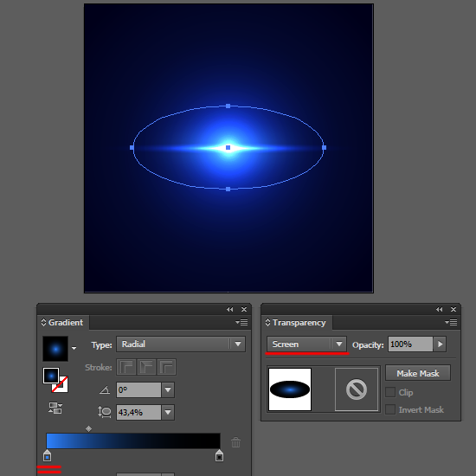Click the Make Mask button
The width and height of the screenshot is (476, 476).
418,373
